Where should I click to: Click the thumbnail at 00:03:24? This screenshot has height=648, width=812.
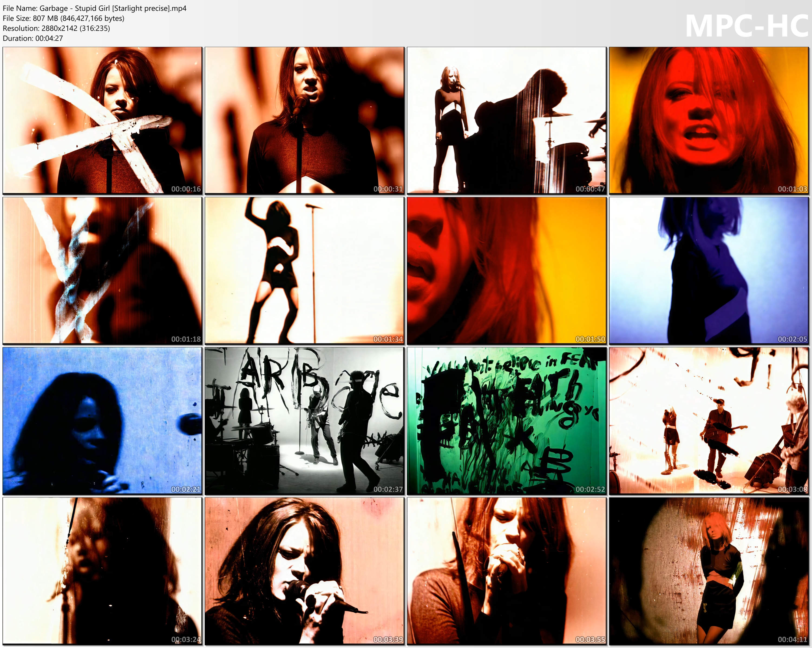coord(102,571)
